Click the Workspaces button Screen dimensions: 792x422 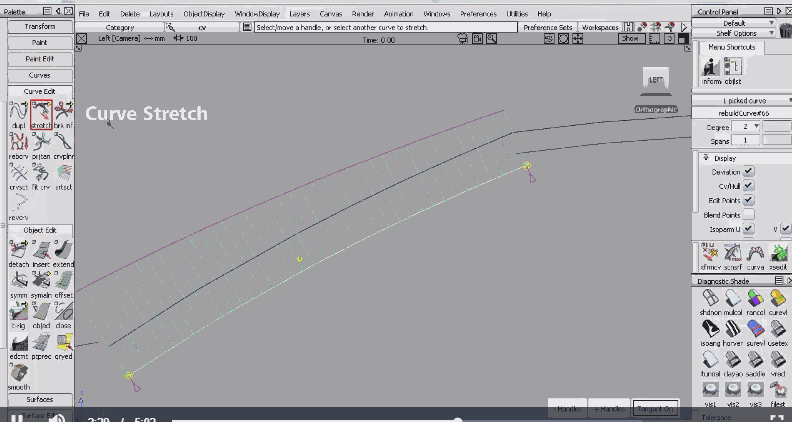pyautogui.click(x=600, y=27)
